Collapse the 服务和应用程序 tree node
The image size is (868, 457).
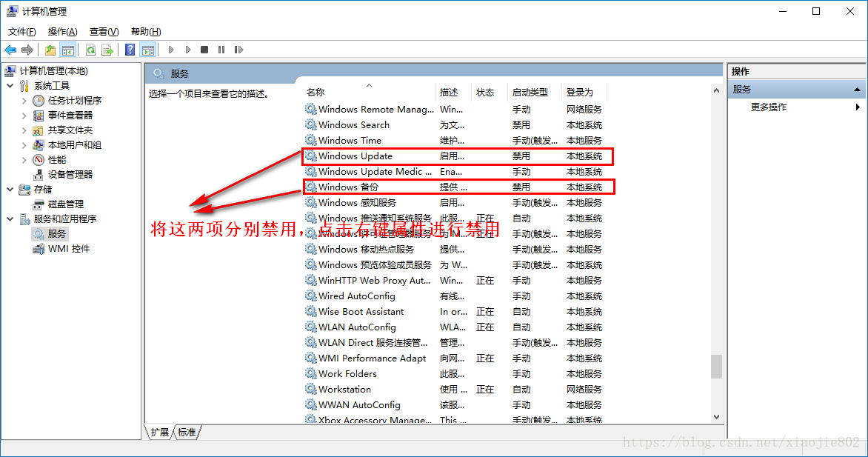point(10,219)
